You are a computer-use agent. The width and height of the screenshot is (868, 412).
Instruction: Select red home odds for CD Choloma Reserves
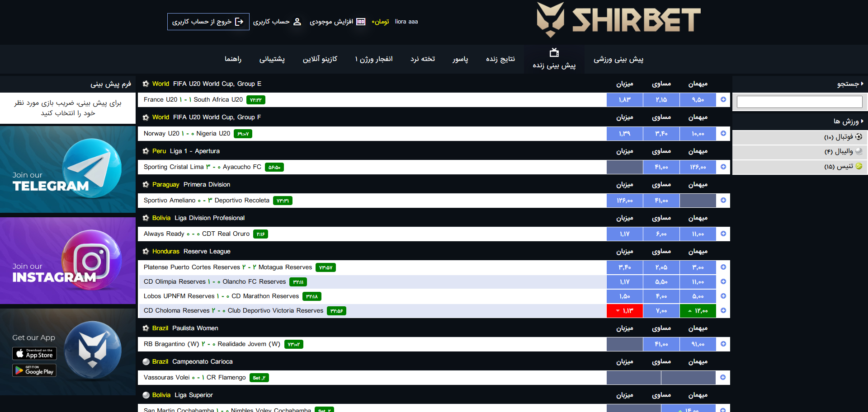point(624,311)
